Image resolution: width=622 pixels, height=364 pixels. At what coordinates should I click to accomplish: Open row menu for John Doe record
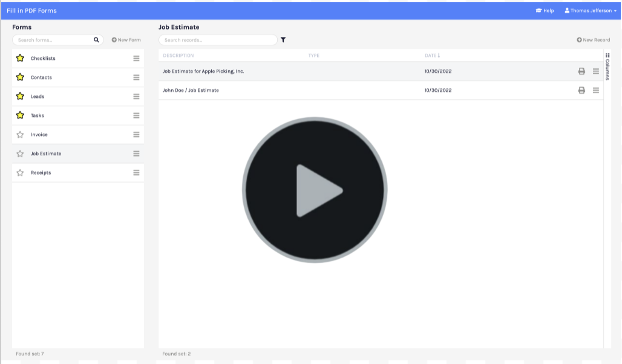point(596,90)
